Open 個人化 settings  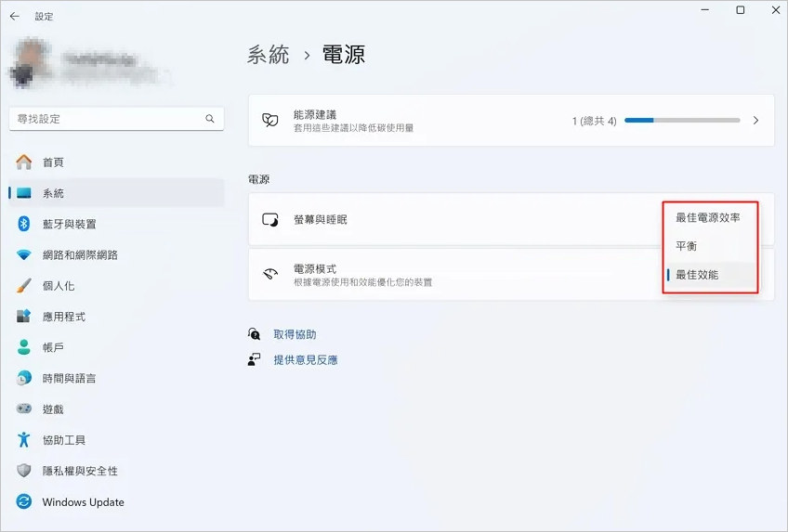116,286
